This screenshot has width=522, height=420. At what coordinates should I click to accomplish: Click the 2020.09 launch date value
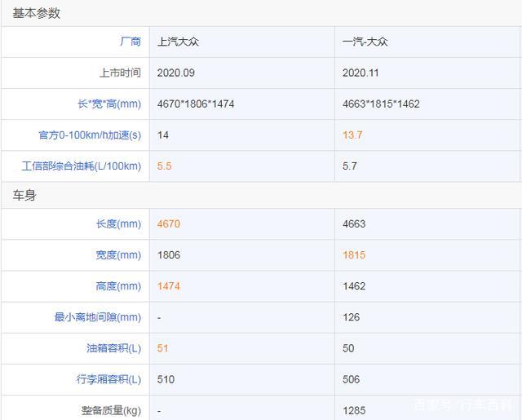pyautogui.click(x=176, y=73)
